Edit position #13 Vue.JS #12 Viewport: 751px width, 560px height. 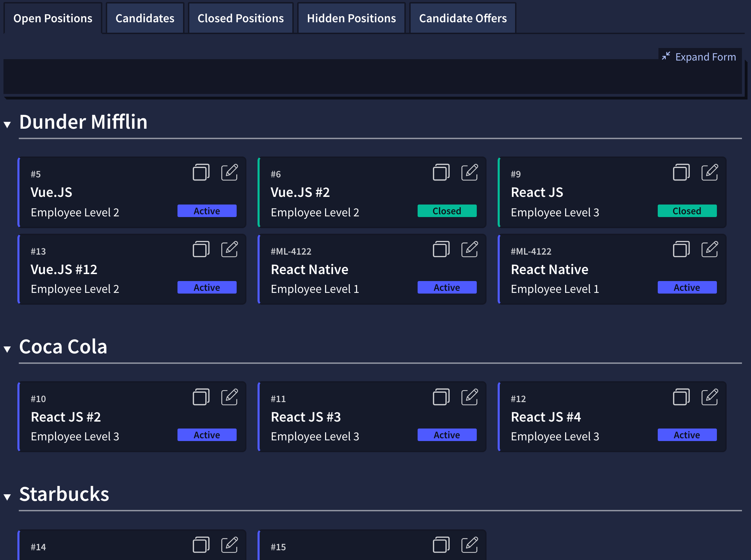point(230,249)
